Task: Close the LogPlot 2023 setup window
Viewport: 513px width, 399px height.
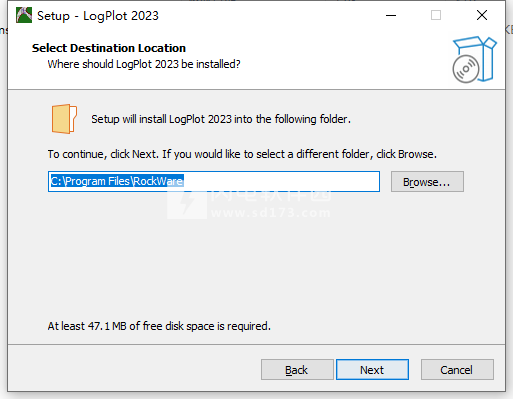Action: pos(482,15)
